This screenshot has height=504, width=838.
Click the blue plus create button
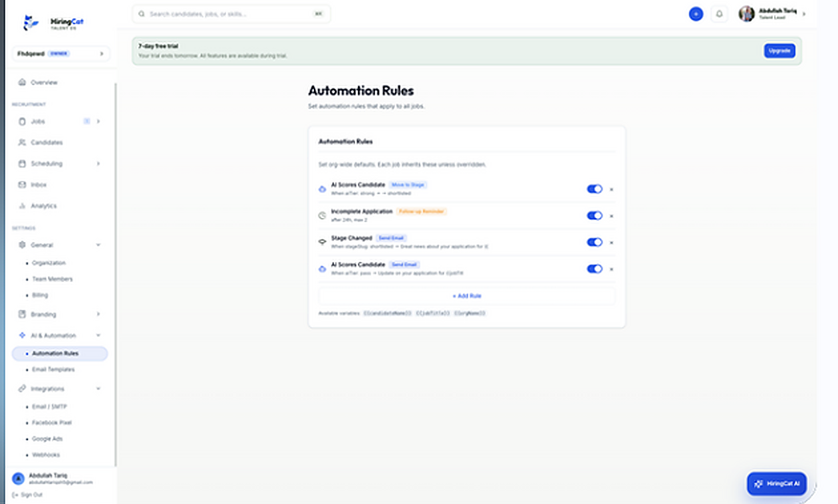(696, 14)
